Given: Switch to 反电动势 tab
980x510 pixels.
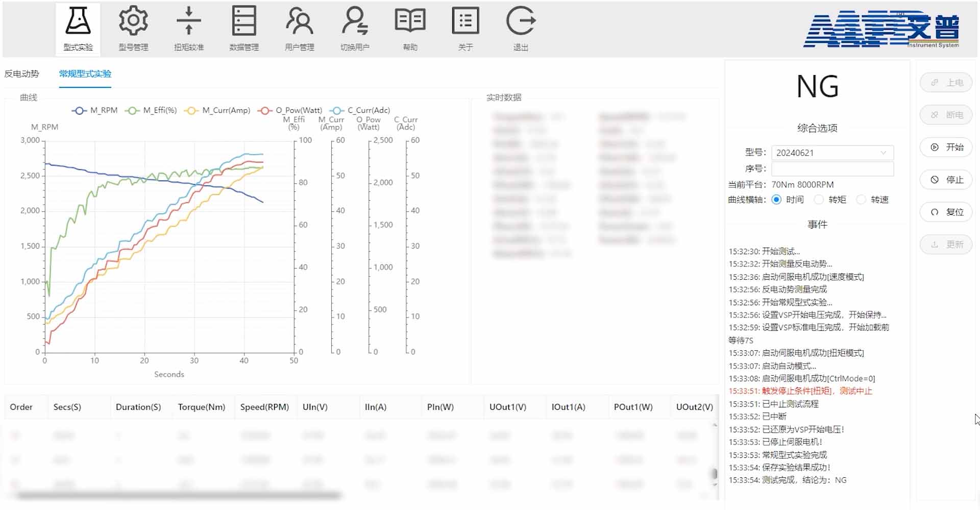Looking at the screenshot, I should (x=22, y=74).
